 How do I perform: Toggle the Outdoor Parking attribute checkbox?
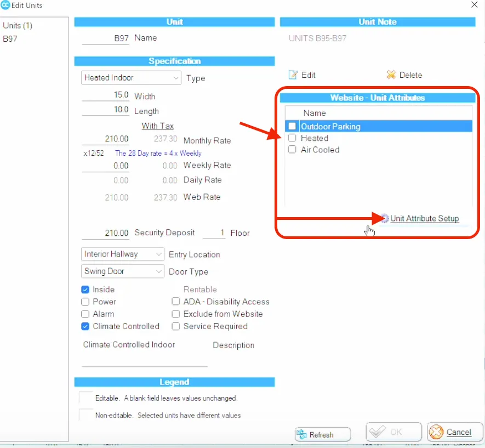292,126
